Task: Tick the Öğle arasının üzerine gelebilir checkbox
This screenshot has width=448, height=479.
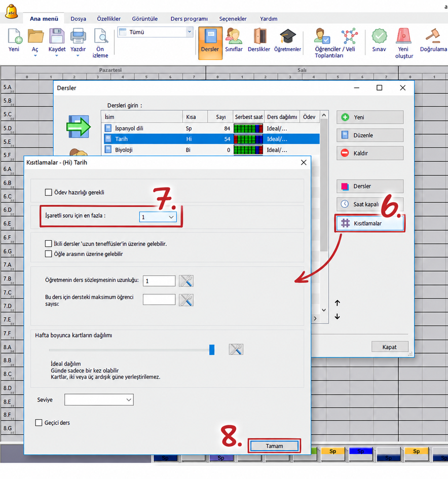Action: [48, 254]
